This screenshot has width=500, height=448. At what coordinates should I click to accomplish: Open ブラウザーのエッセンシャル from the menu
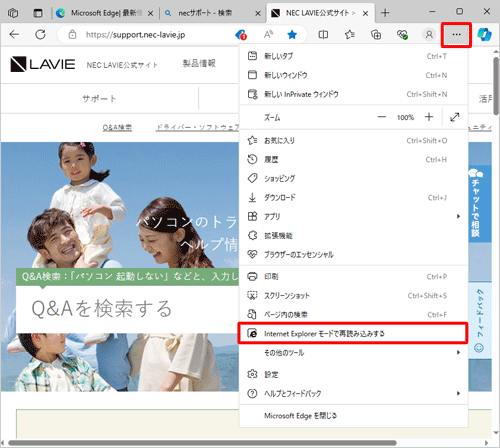point(353,254)
